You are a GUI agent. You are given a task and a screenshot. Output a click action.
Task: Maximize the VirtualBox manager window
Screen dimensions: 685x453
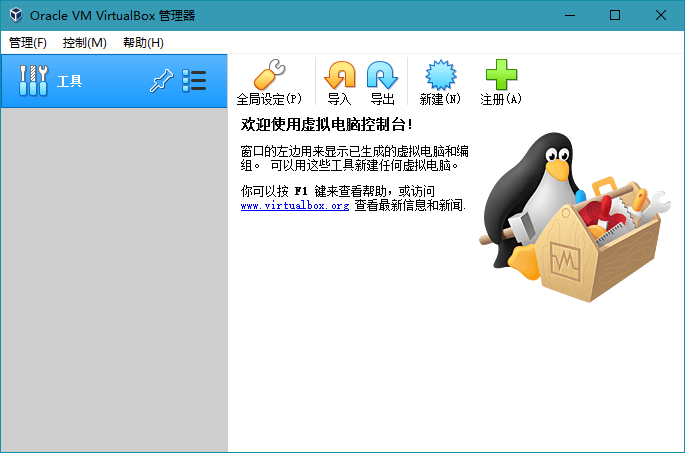click(615, 15)
